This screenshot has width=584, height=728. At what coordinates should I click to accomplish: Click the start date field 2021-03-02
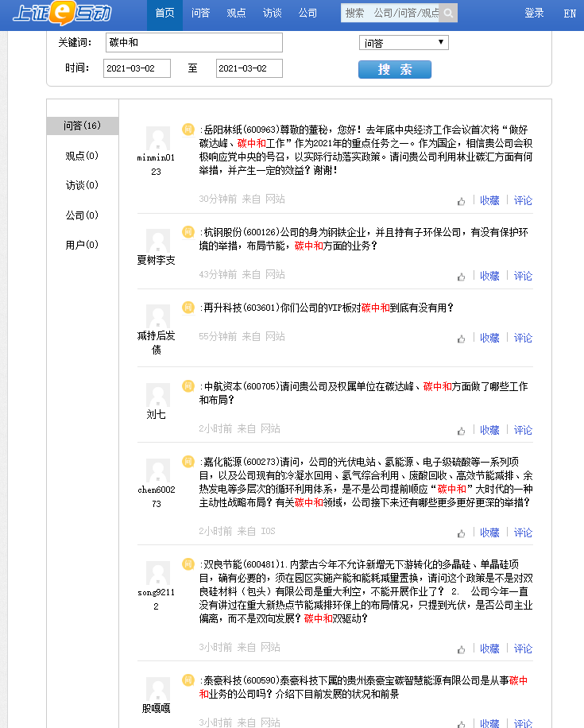[x=137, y=68]
